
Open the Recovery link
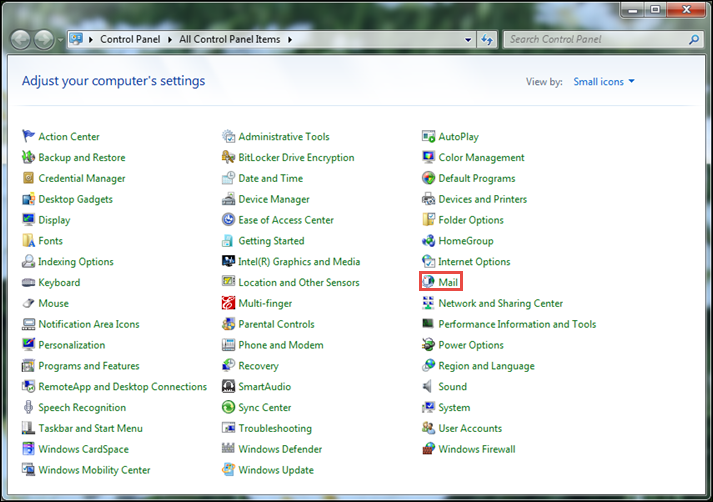(x=258, y=366)
